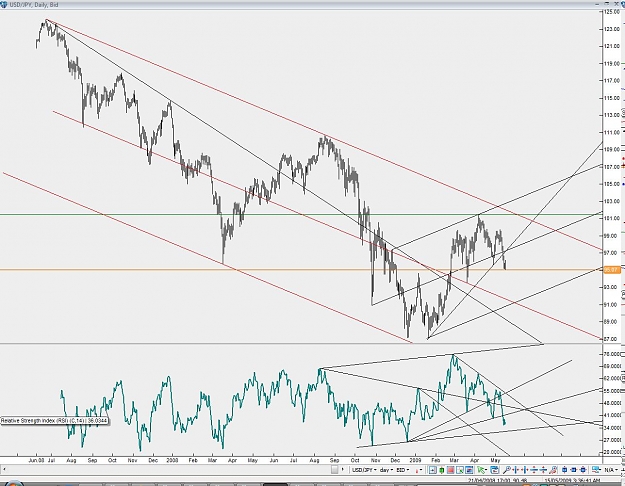Screen dimensions: 625x486
Task: Click the USD/JPY, Daily, Bid chart title
Action: pyautogui.click(x=34, y=5)
